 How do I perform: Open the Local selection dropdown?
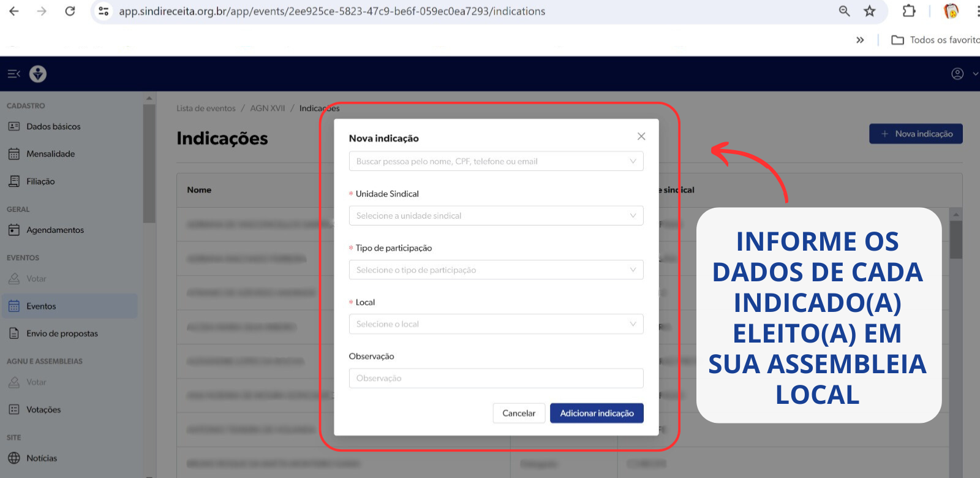pyautogui.click(x=496, y=324)
